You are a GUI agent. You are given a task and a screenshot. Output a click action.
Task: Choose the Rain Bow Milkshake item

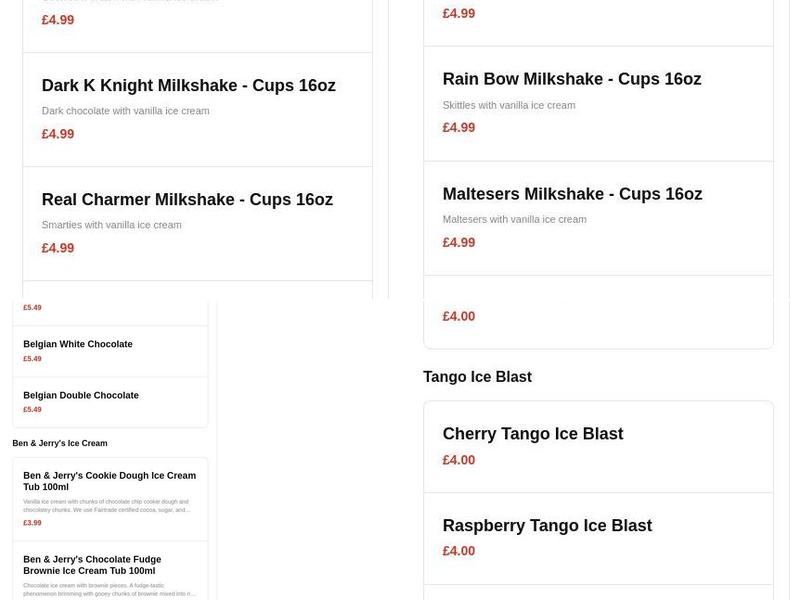point(571,78)
